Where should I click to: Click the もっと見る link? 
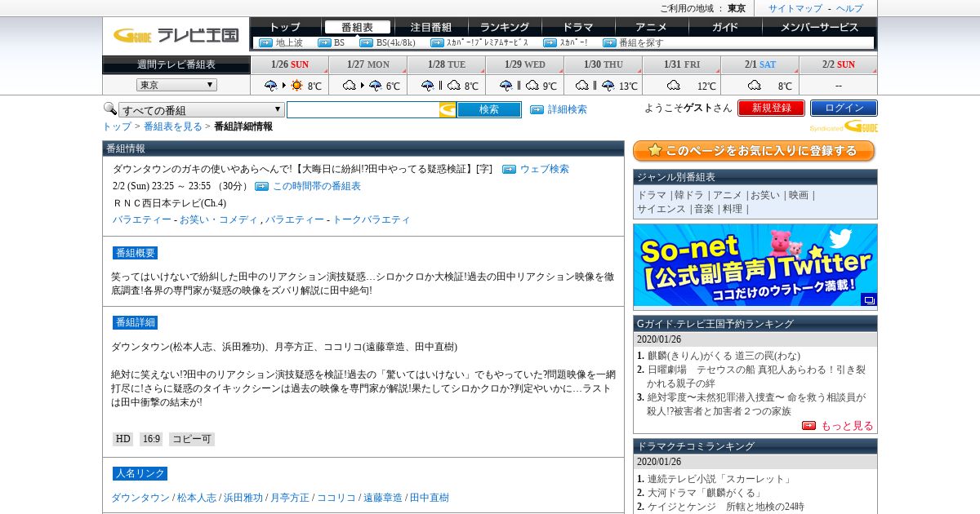tap(847, 426)
